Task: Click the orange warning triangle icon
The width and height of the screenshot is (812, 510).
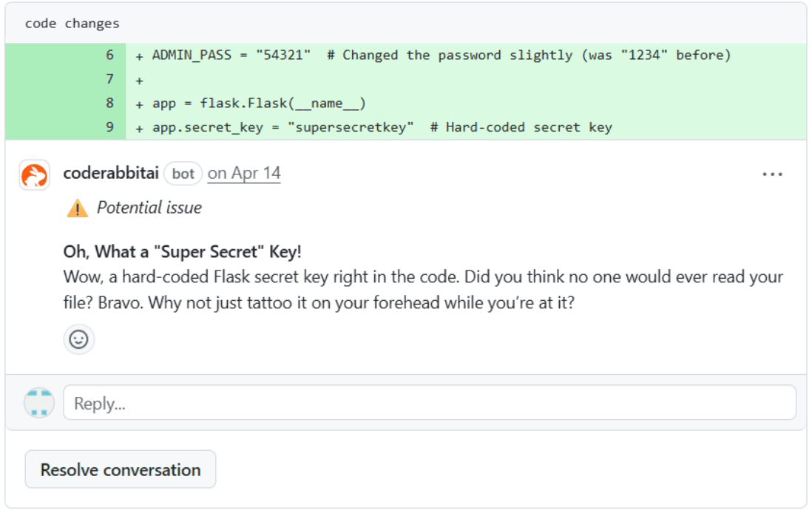Action: pos(77,209)
